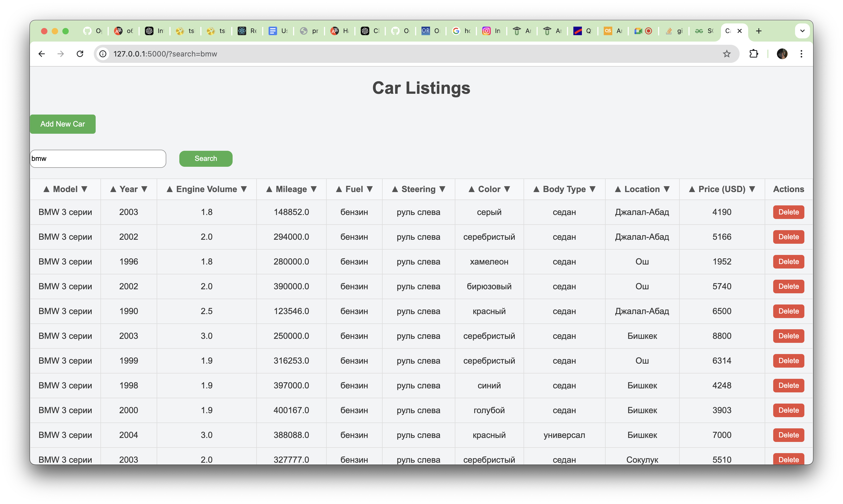Click the bookmark star in the address bar

click(727, 54)
